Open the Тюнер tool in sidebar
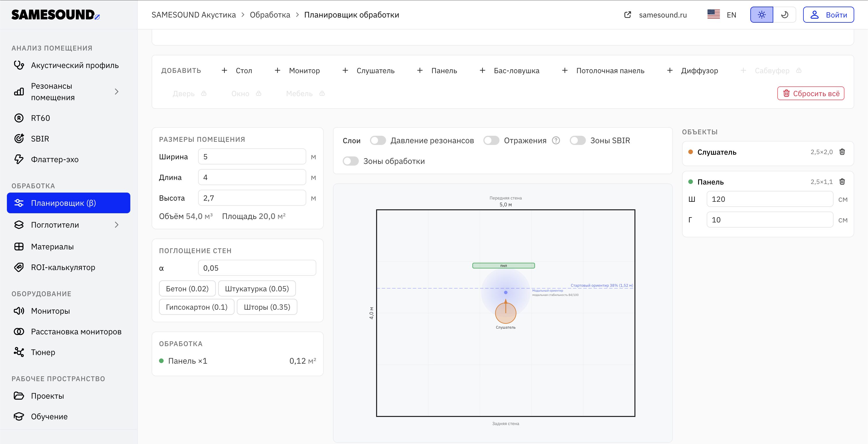The image size is (868, 444). 43,352
